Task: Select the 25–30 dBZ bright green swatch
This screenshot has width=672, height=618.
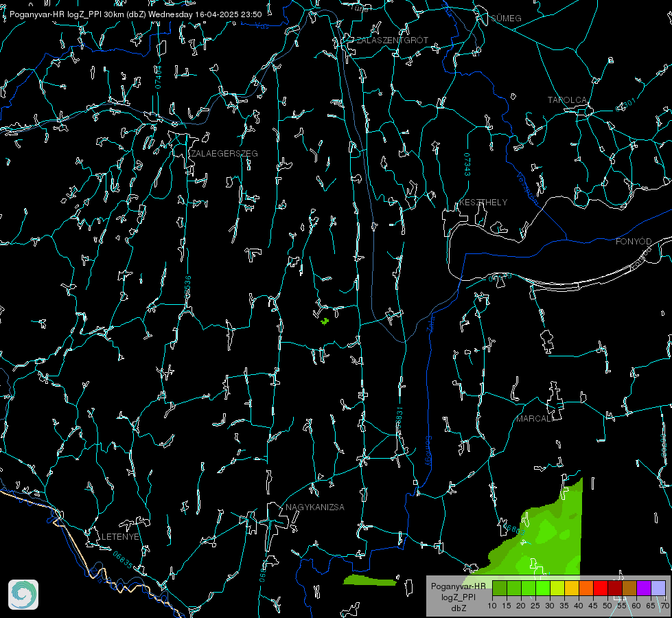Action: tap(543, 588)
